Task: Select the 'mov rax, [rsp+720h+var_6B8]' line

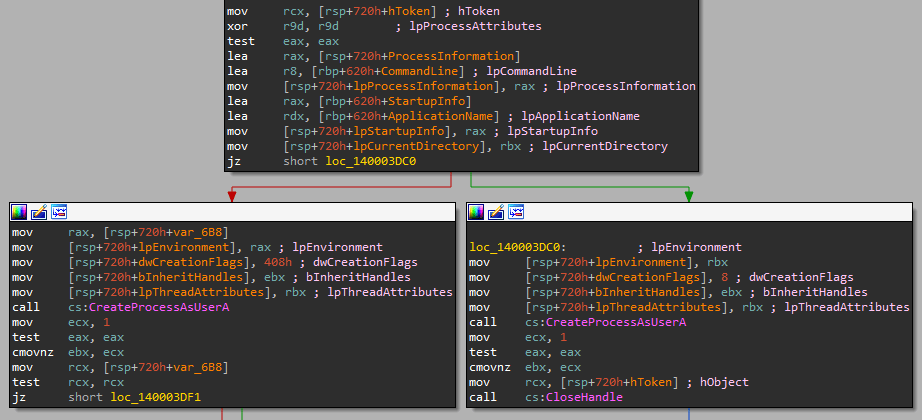Action: click(x=119, y=232)
